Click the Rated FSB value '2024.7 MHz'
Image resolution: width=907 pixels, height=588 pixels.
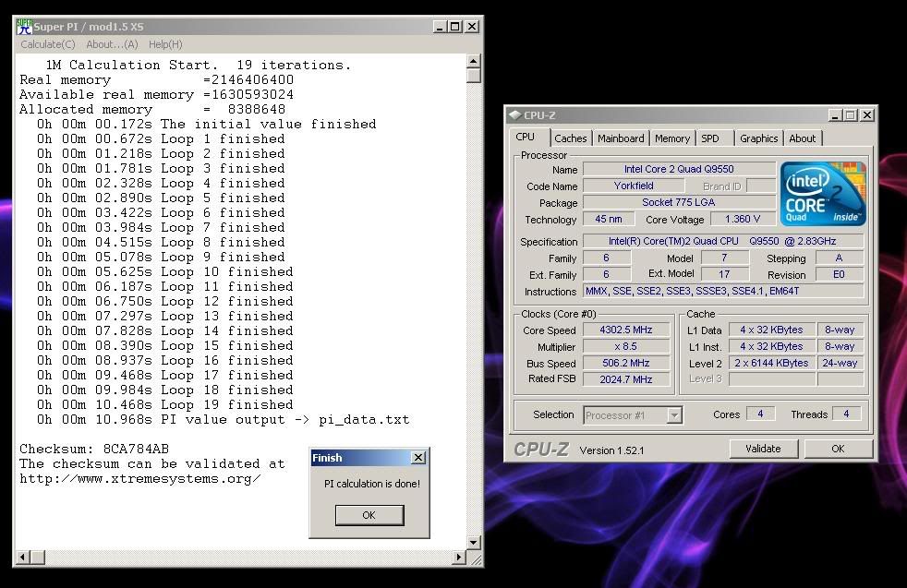(x=626, y=379)
